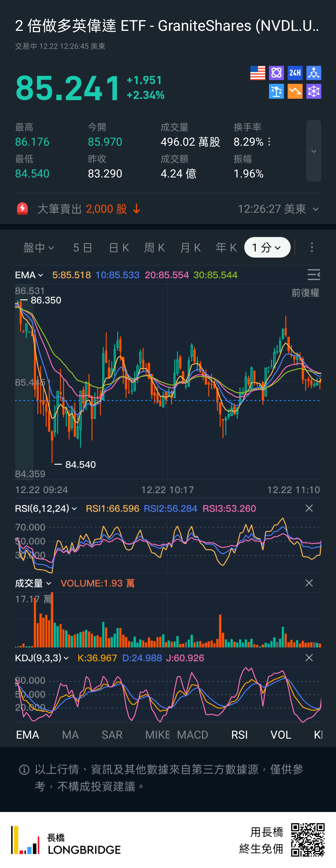Tap the purple cube network icon

(313, 91)
